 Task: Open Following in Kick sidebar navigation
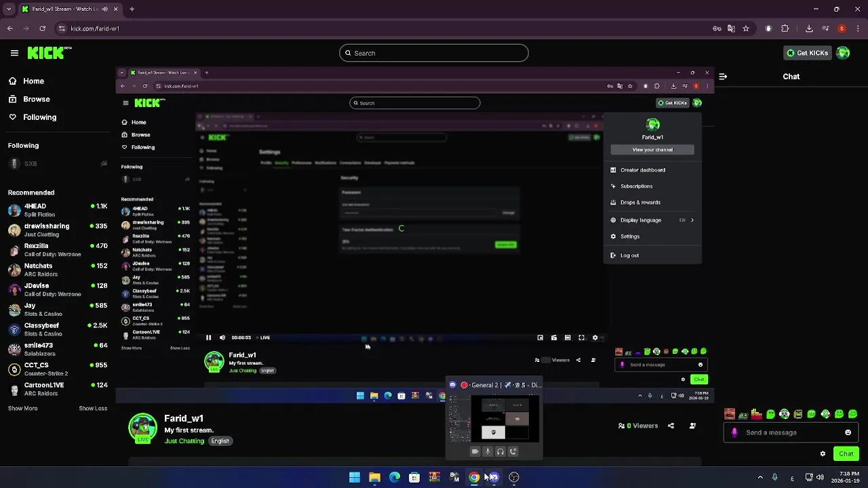click(x=32, y=117)
